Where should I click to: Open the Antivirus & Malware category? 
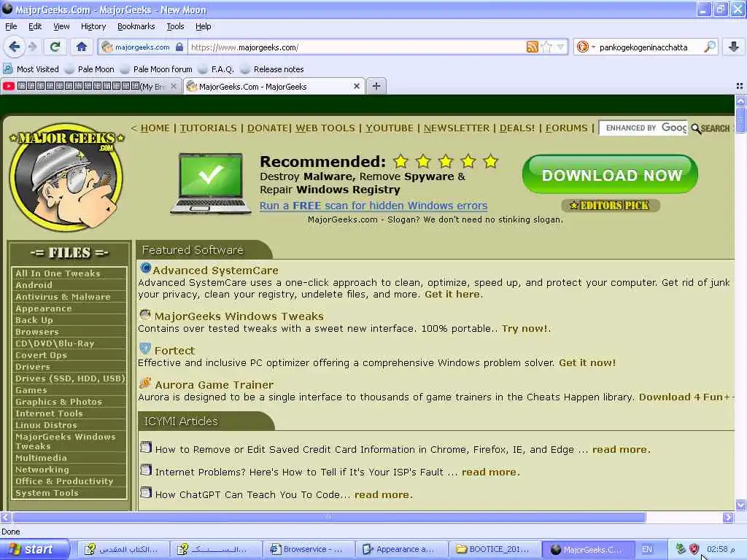(x=63, y=297)
